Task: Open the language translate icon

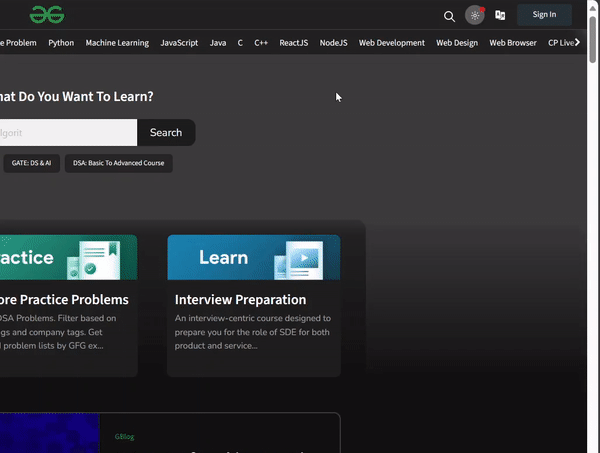Action: tap(500, 15)
